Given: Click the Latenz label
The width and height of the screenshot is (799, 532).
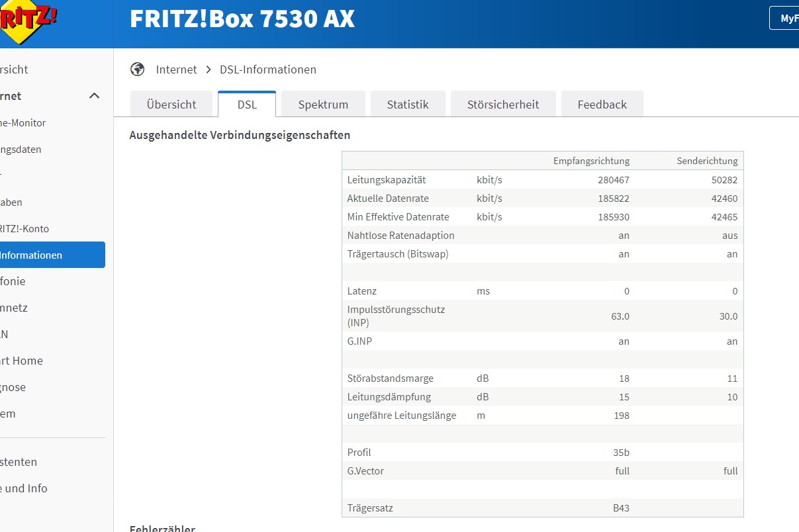Looking at the screenshot, I should click(361, 291).
